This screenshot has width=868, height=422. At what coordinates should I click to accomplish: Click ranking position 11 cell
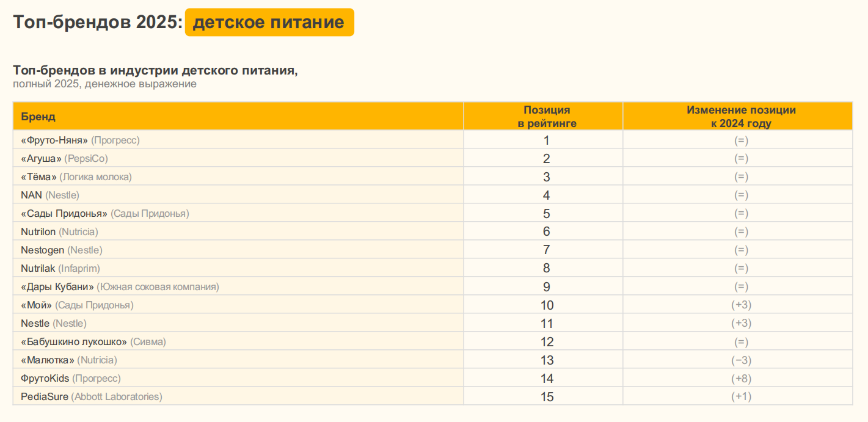click(x=544, y=323)
